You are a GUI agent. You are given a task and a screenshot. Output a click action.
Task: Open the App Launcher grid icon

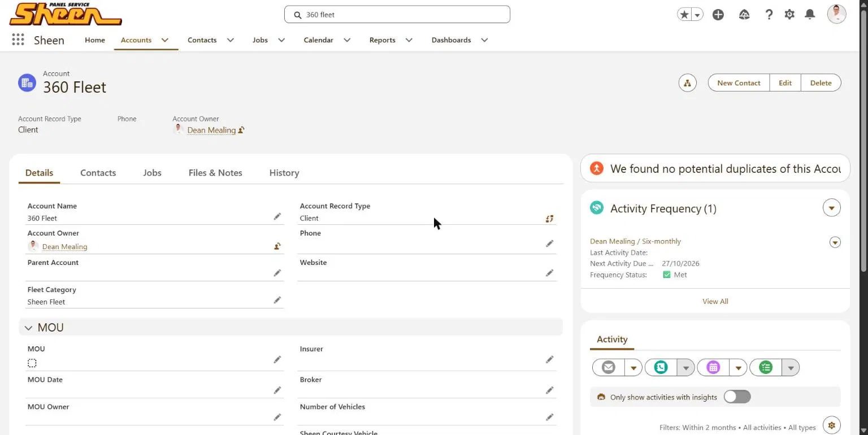click(18, 40)
